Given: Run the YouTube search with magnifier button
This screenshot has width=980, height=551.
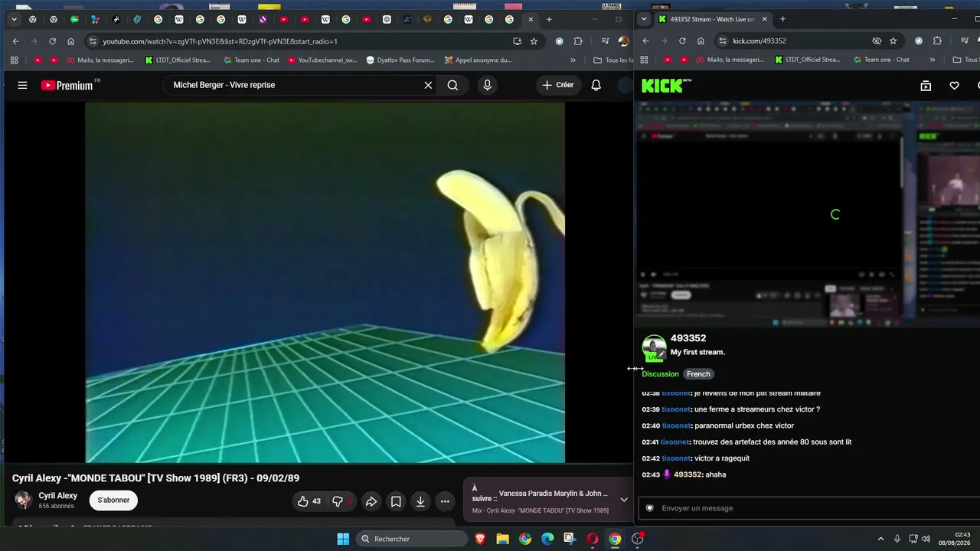Looking at the screenshot, I should [452, 85].
